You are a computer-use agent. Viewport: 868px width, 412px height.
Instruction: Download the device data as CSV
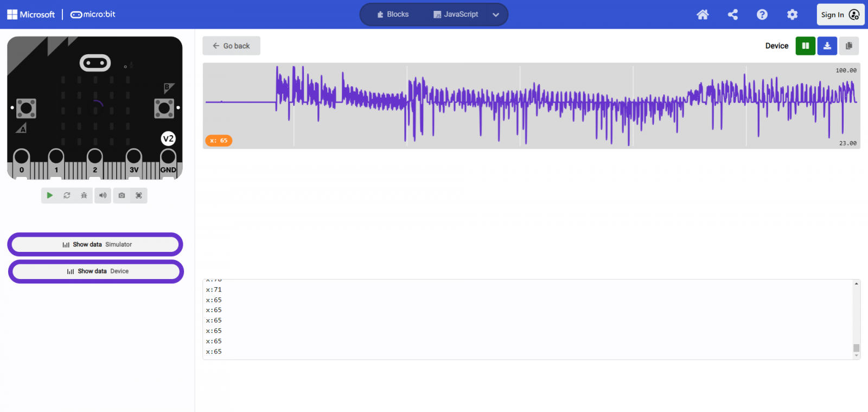[827, 46]
